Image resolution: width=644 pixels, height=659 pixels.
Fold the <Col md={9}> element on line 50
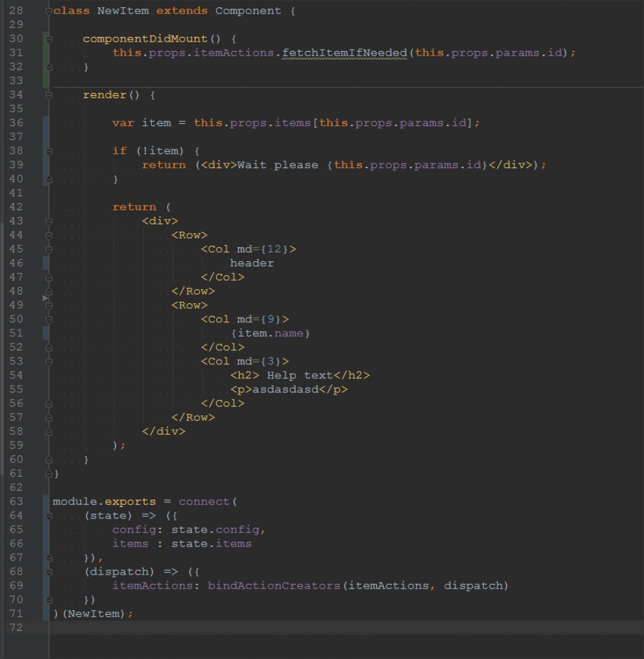49,320
